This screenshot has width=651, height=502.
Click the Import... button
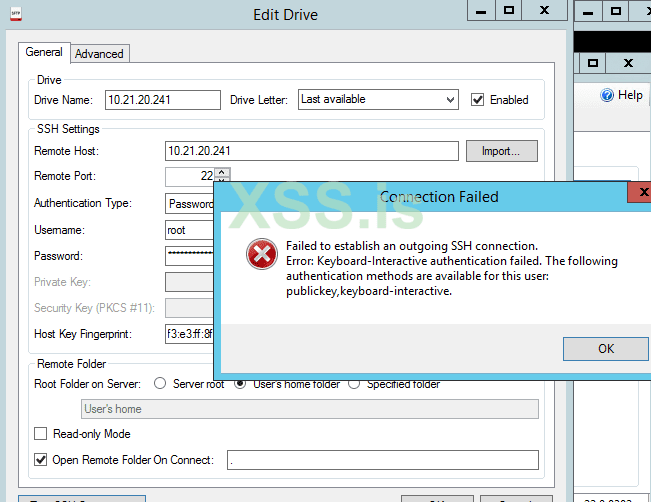click(x=502, y=151)
